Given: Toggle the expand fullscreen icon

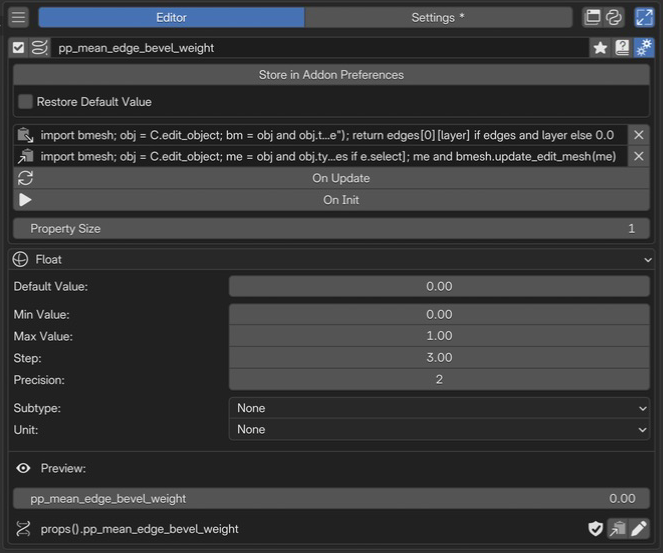Looking at the screenshot, I should [x=644, y=17].
